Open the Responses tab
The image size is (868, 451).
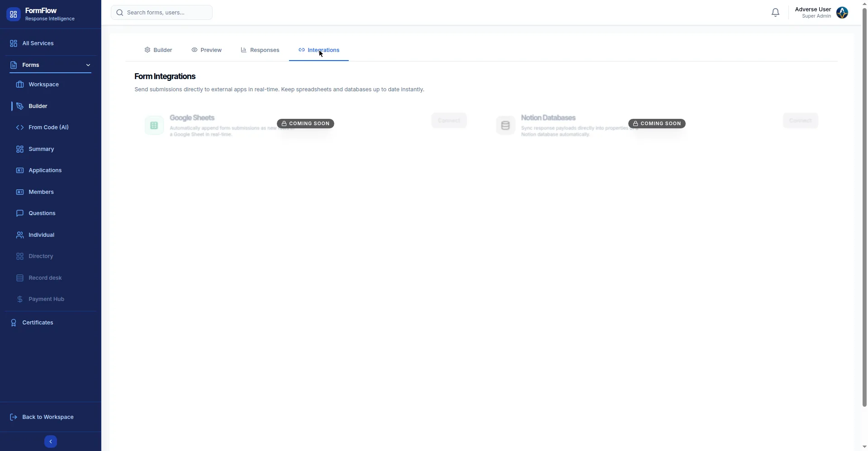point(260,50)
